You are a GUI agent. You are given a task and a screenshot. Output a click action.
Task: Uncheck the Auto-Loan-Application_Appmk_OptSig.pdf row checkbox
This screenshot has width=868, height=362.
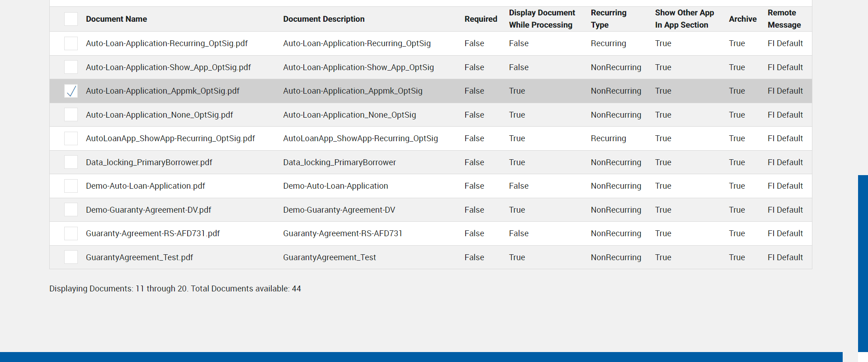tap(71, 91)
